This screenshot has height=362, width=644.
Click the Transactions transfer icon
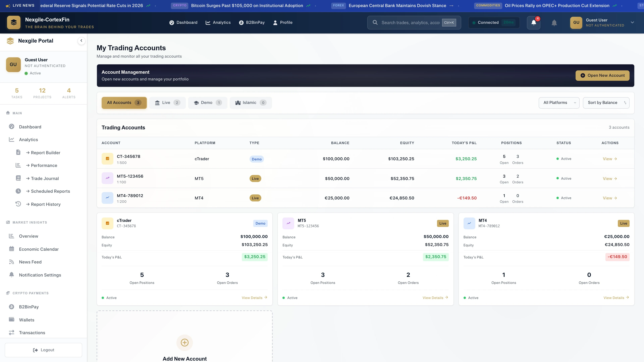[12, 333]
